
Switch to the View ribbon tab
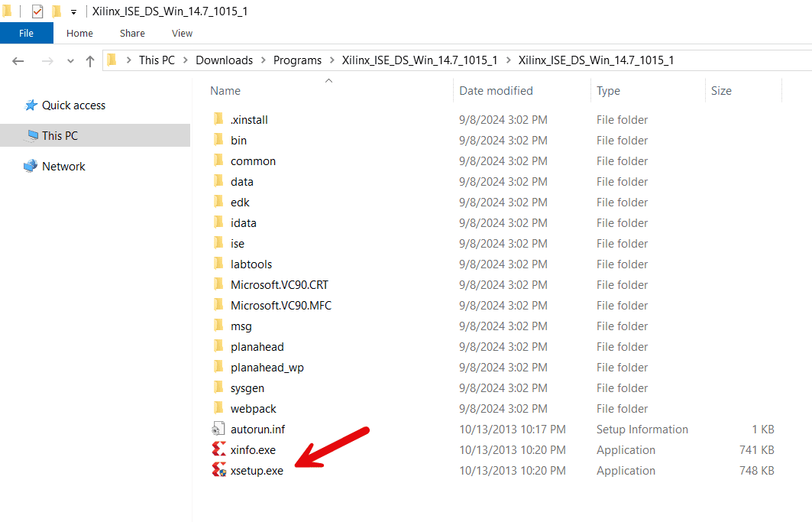click(182, 33)
